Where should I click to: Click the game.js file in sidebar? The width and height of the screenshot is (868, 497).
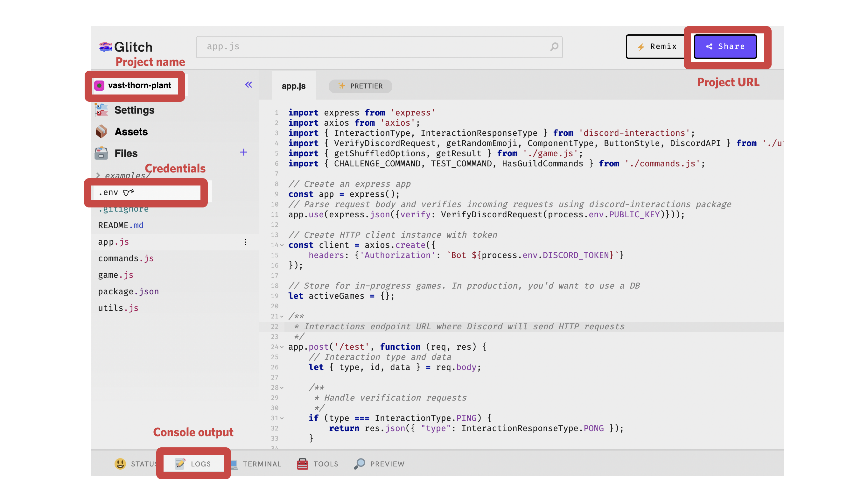coord(115,275)
